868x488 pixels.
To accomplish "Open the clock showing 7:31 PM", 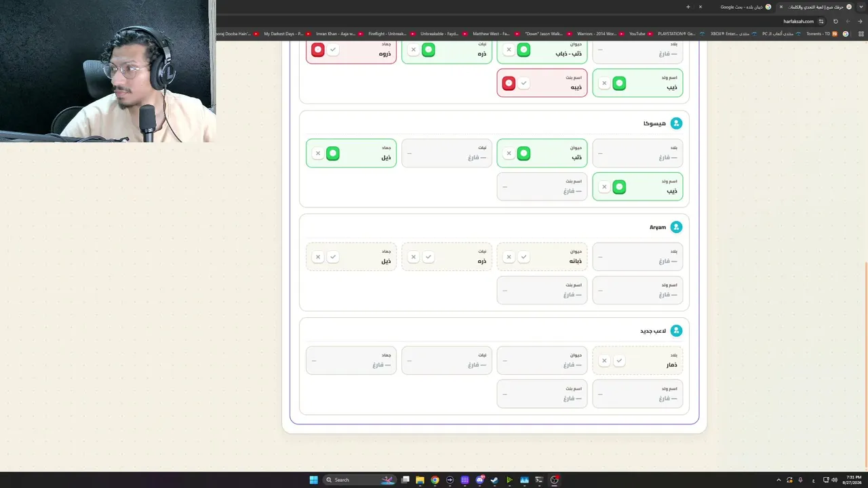I will [x=854, y=480].
